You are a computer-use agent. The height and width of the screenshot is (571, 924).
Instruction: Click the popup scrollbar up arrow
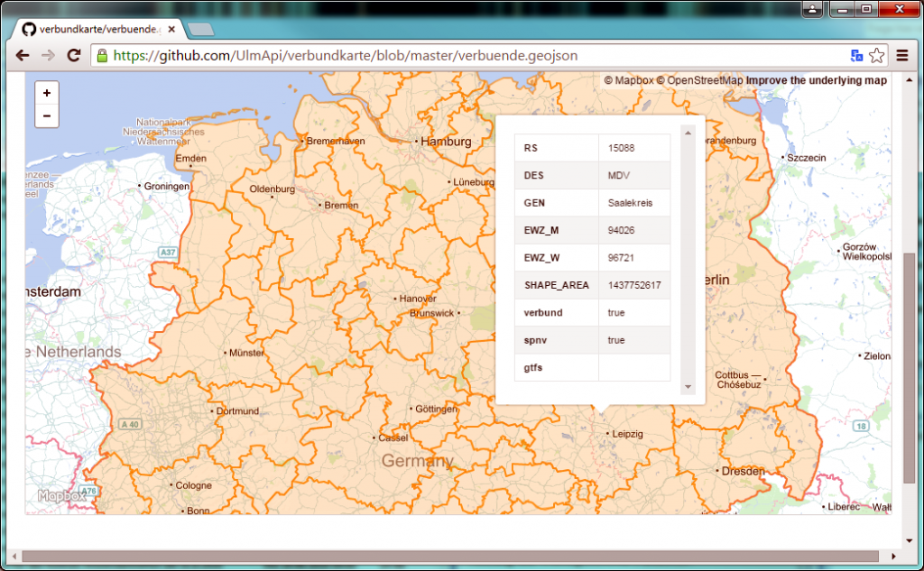point(688,133)
